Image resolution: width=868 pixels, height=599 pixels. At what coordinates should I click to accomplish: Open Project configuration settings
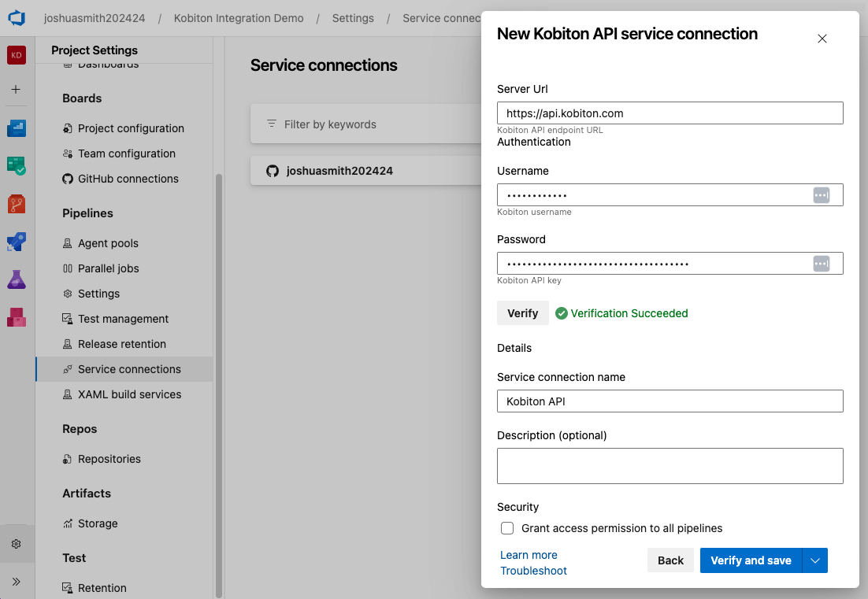coord(124,128)
